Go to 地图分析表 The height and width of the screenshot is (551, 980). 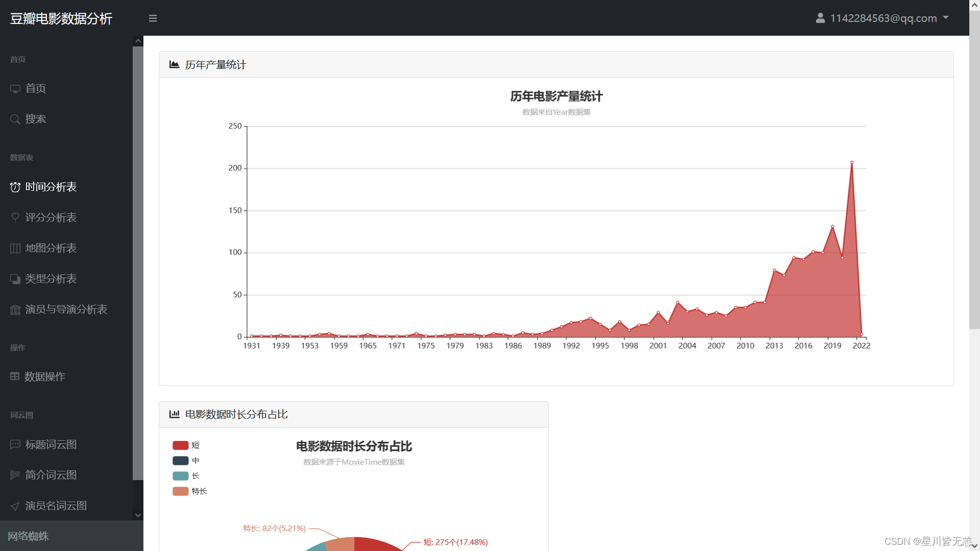pyautogui.click(x=66, y=248)
